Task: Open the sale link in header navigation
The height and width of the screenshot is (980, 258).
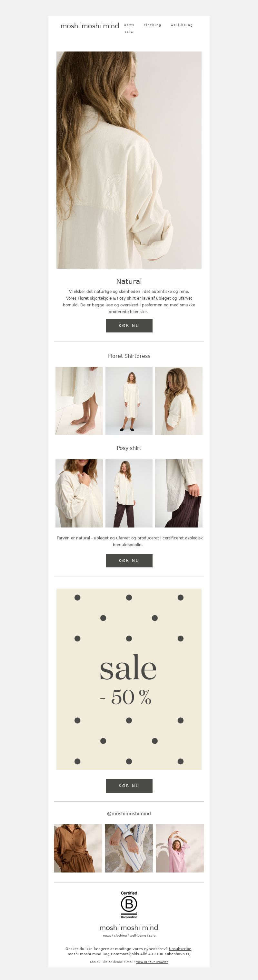Action: pos(129,32)
